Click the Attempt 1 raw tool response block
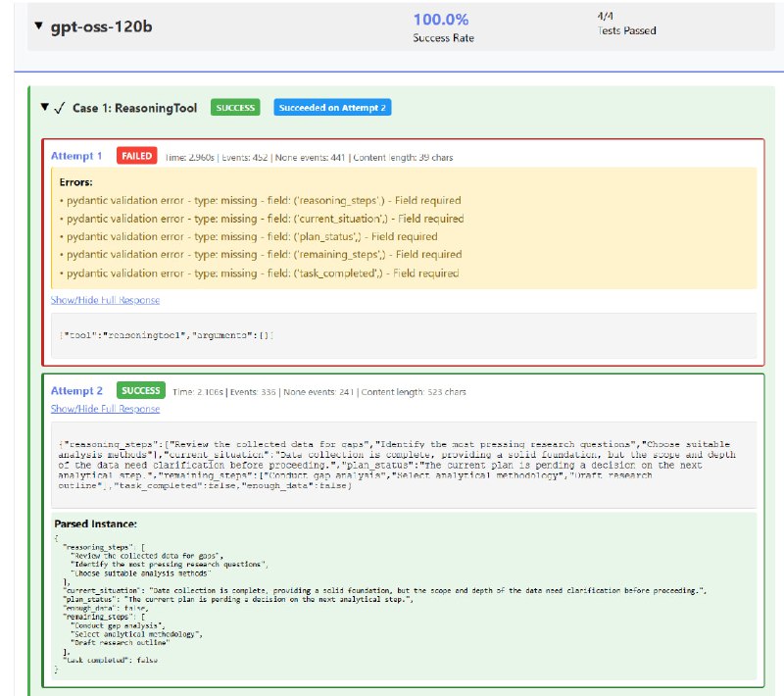This screenshot has height=696, width=784. point(404,335)
